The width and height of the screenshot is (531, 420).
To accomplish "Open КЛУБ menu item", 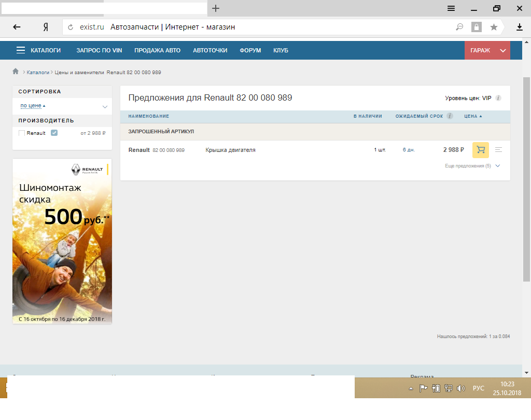I will point(281,50).
